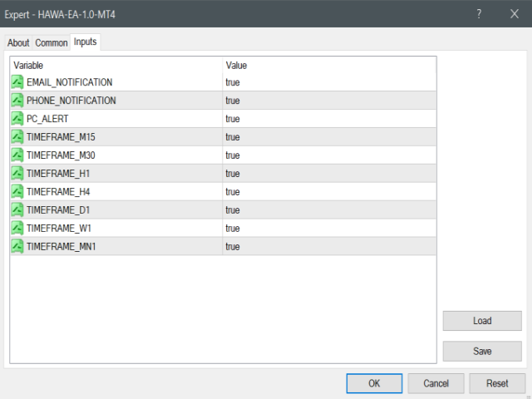Click the TIMEFRAME_H1 variable icon
This screenshot has width=532, height=399.
click(17, 174)
